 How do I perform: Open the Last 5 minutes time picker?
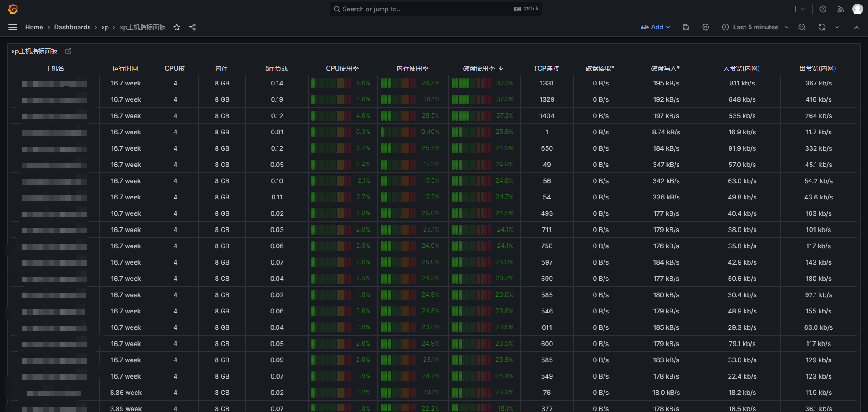(755, 27)
